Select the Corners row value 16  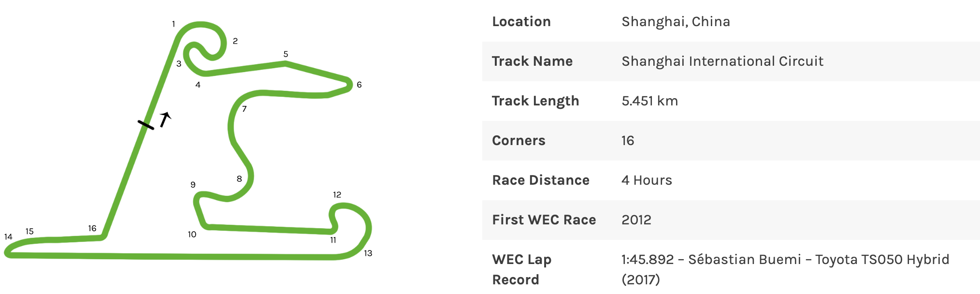pos(628,141)
